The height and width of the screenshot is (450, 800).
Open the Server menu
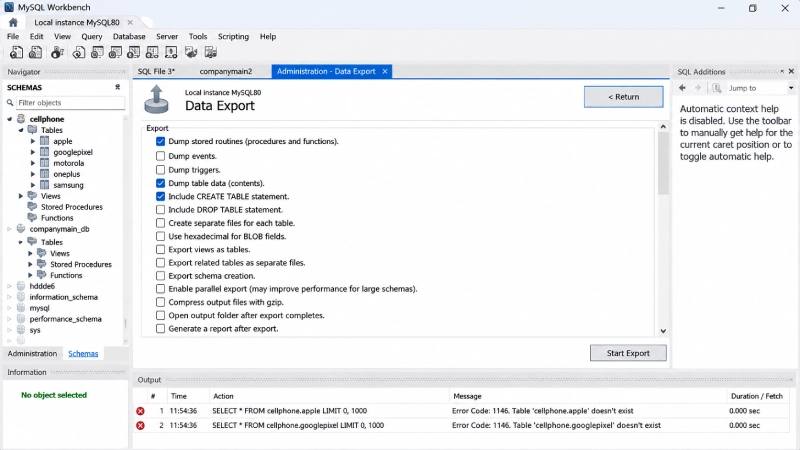tap(167, 37)
